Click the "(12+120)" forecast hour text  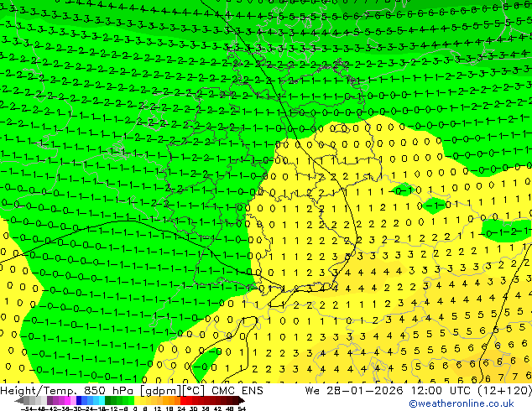coord(505,391)
